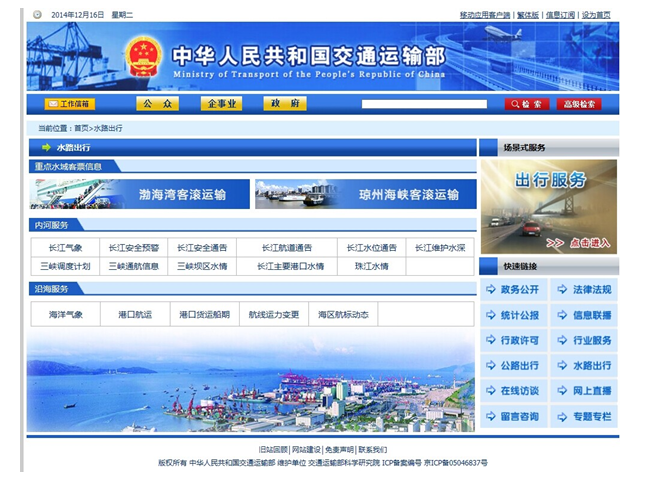
Task: Open the 渤海湾客滚运输 banner
Action: pos(139,194)
